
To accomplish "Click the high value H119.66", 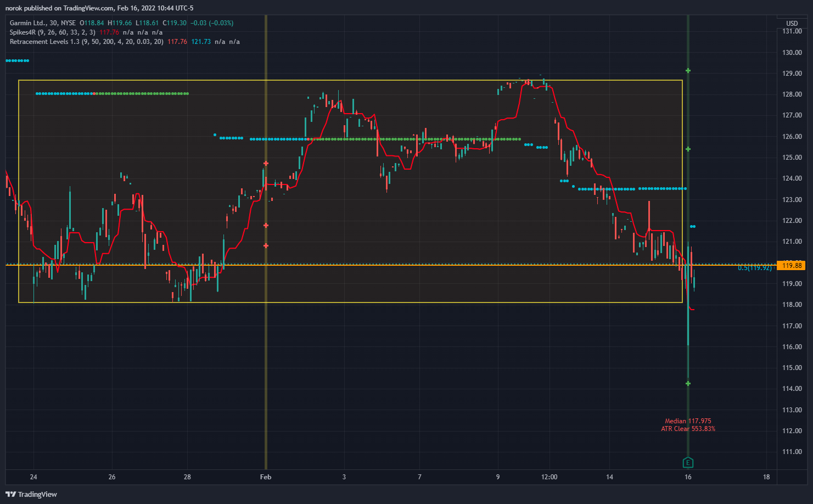I will point(120,23).
